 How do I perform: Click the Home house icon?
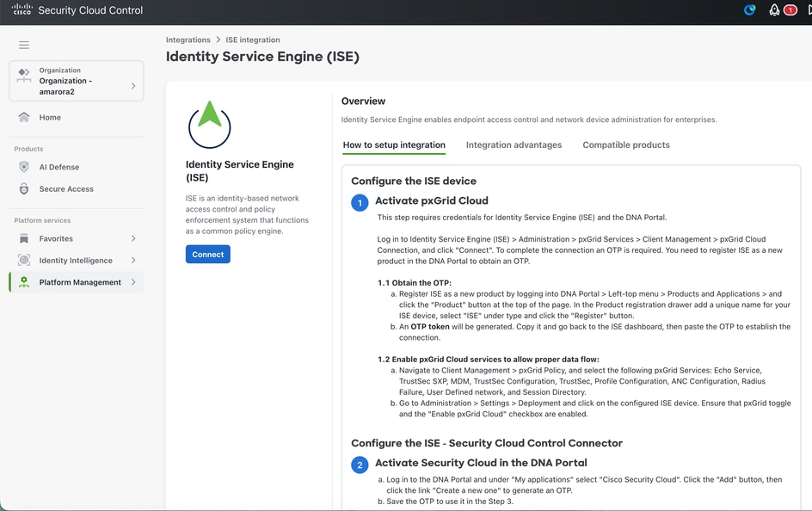coord(24,117)
